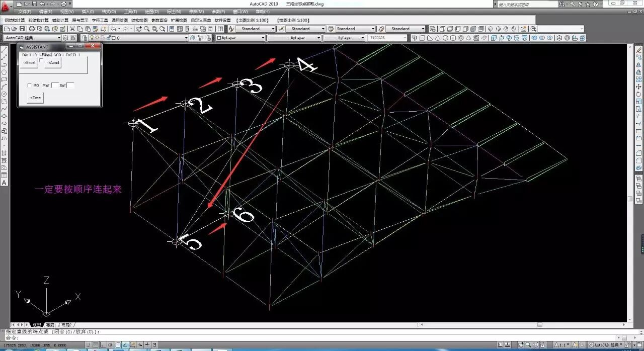Open 通用绘图 plugin menu
The image size is (644, 351).
coord(119,20)
